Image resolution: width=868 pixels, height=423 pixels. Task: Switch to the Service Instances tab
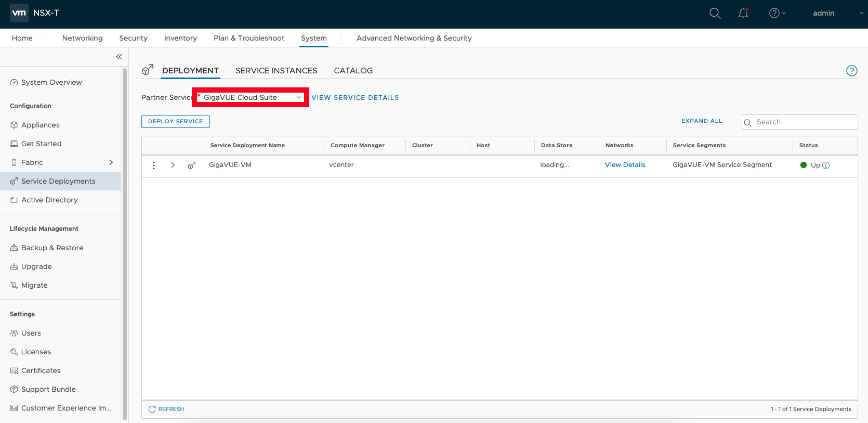276,70
